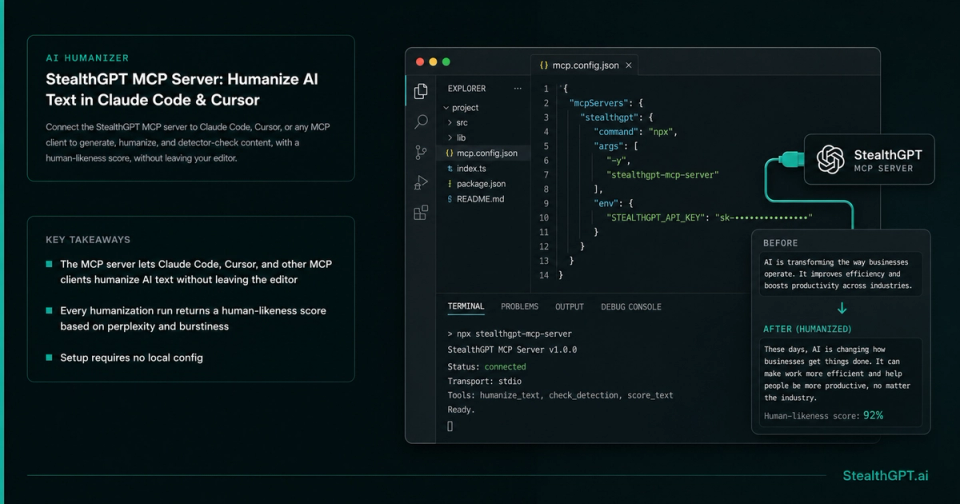Click the BEFORE heading in the overlay
The height and width of the screenshot is (504, 960).
pyautogui.click(x=781, y=243)
